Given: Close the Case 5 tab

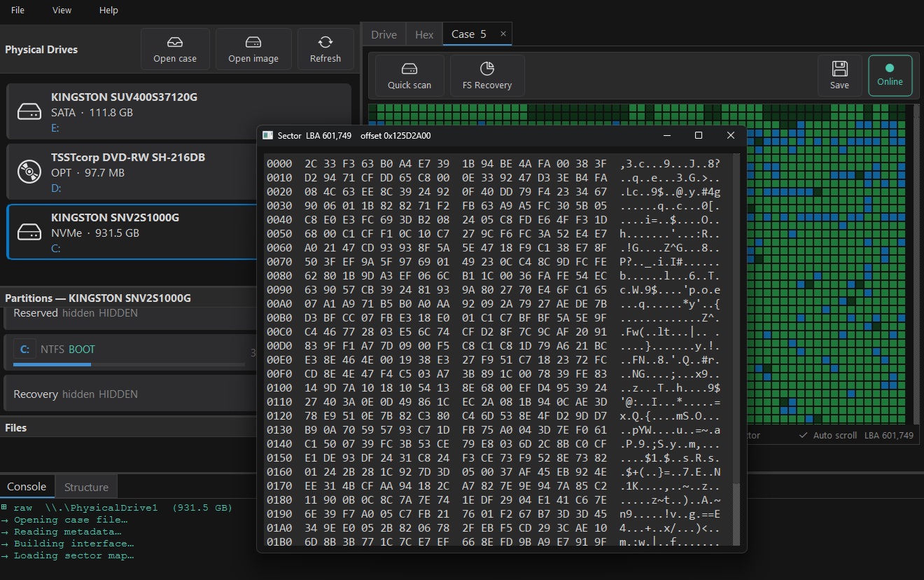Looking at the screenshot, I should [x=503, y=34].
